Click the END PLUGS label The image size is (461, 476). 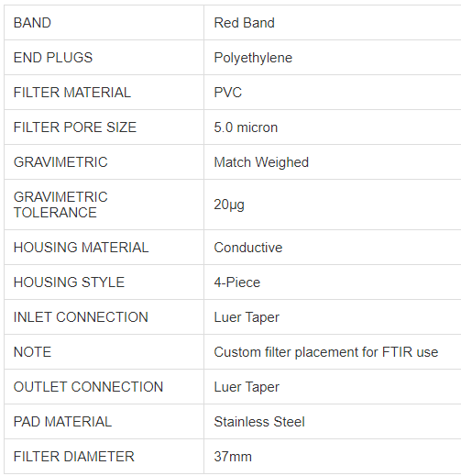coord(53,58)
